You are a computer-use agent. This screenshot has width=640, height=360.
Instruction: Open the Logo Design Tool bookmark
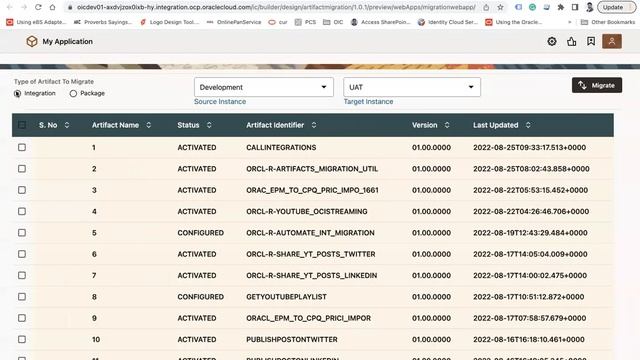pos(169,22)
